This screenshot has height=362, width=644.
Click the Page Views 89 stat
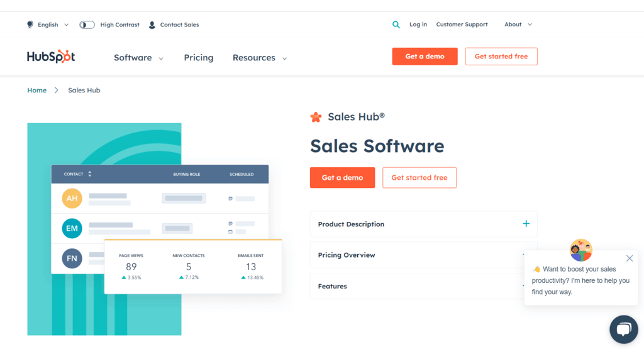click(131, 266)
